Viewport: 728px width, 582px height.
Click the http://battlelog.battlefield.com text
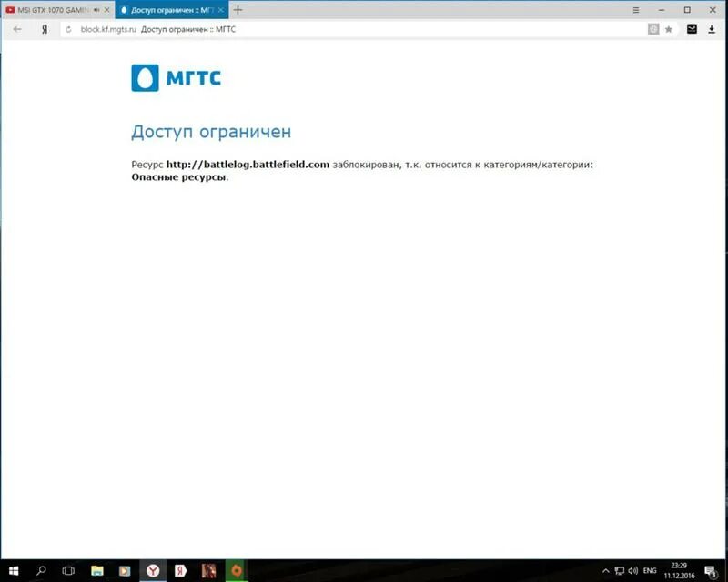(x=248, y=165)
